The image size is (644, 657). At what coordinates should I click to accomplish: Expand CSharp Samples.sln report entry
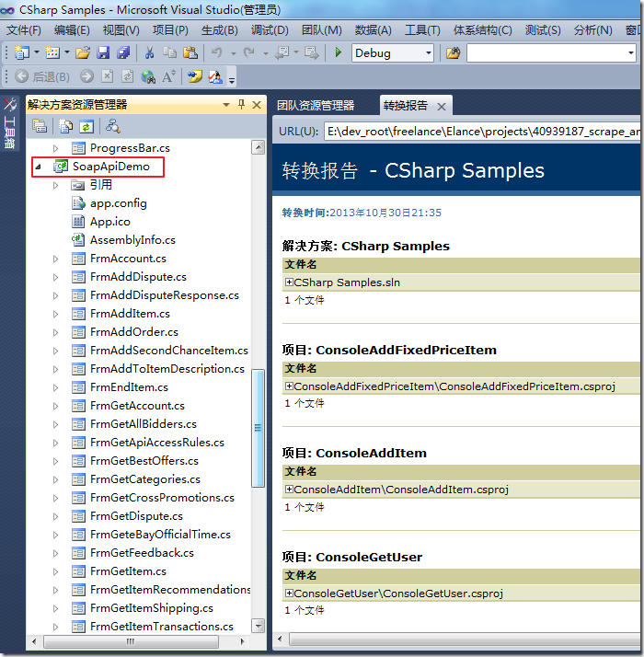(x=289, y=282)
